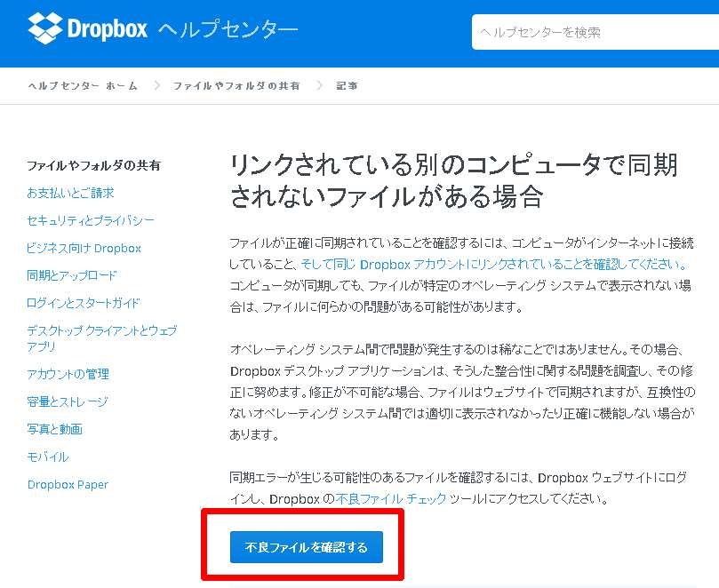The image size is (719, 588).
Task: Open デスクトップ クライアントとウェブアプリ category
Action: [x=102, y=338]
